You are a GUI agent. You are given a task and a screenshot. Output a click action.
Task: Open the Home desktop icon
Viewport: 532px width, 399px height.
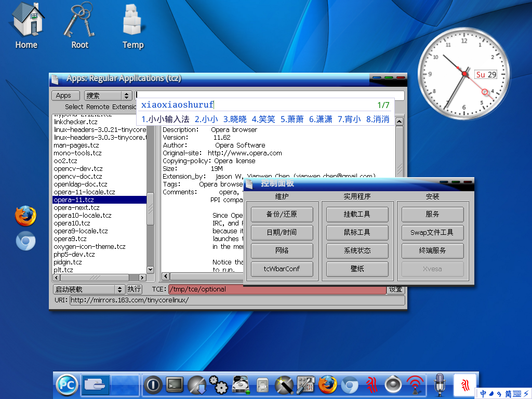pos(27,25)
